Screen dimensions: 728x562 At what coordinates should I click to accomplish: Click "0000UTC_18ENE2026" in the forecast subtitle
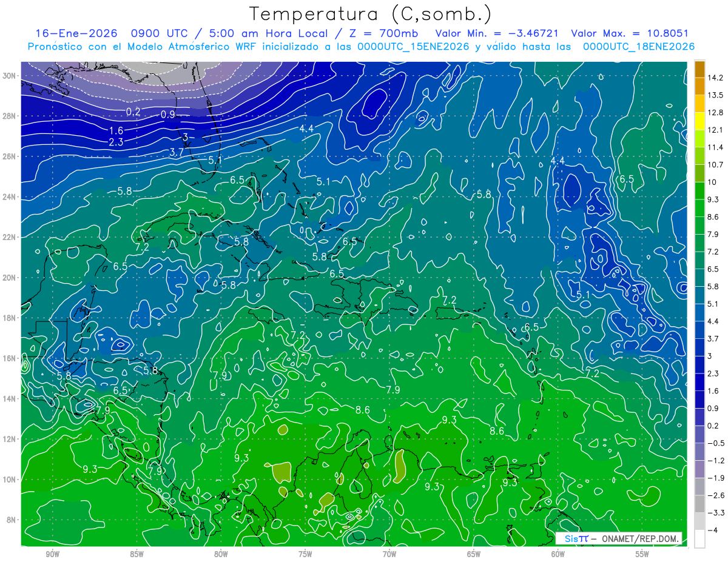[638, 47]
